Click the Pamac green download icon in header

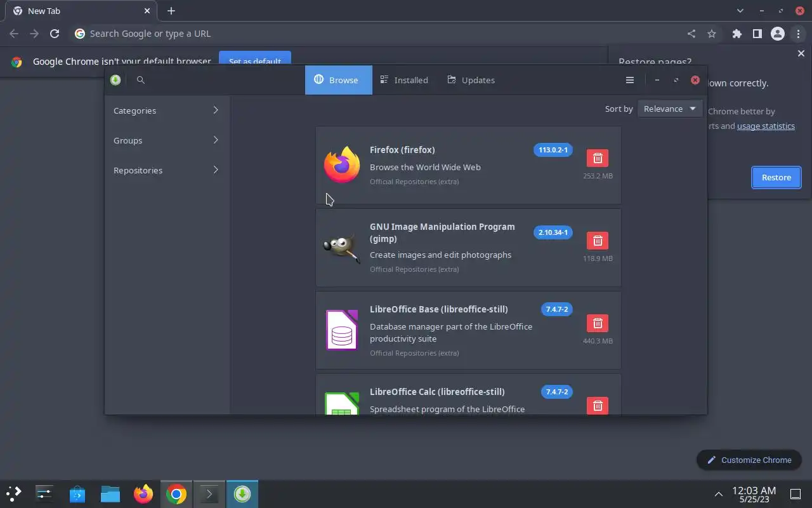(115, 80)
